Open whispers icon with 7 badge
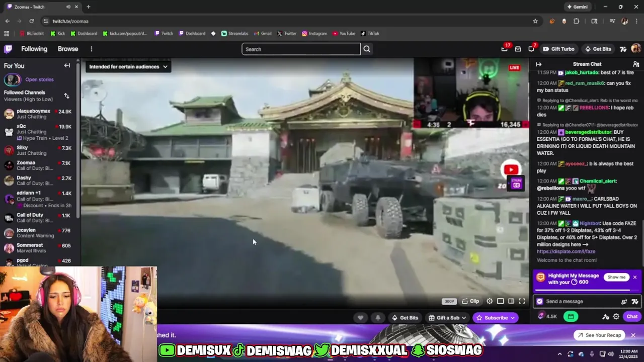The height and width of the screenshot is (362, 644). pos(531,49)
